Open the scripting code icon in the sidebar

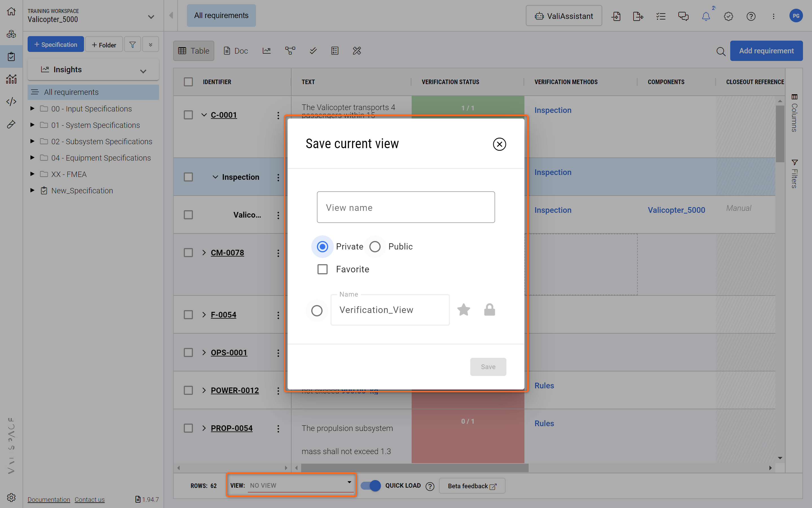11,102
